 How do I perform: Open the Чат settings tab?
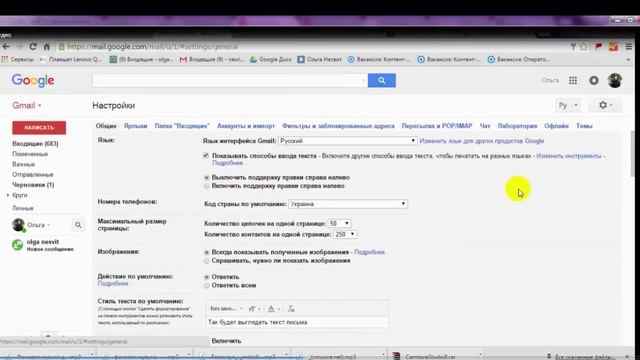click(x=484, y=126)
